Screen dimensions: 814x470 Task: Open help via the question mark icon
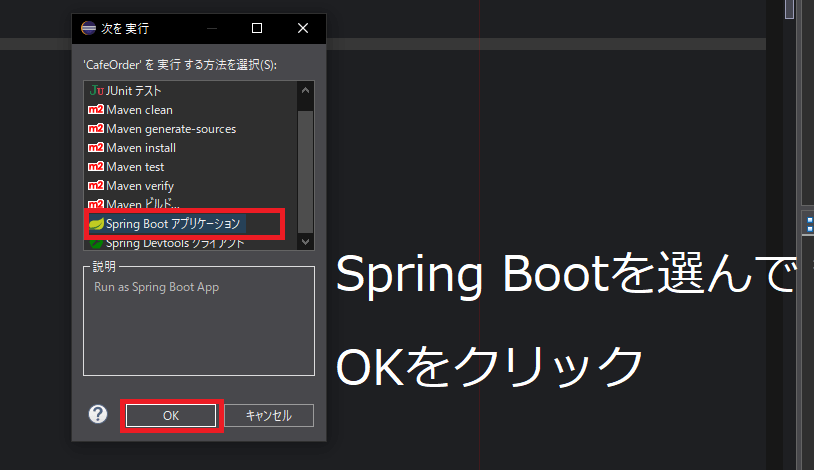pyautogui.click(x=98, y=415)
